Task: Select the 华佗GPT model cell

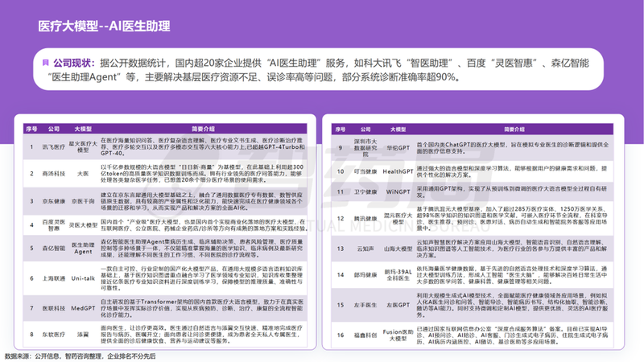Action: point(398,148)
